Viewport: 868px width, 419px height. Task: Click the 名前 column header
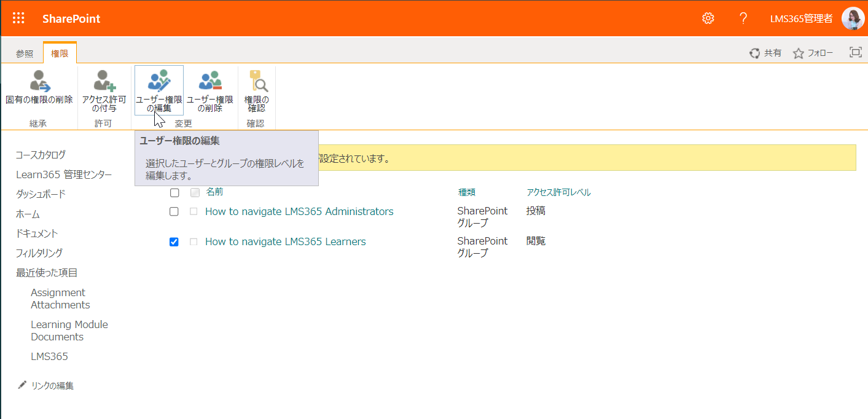click(214, 192)
